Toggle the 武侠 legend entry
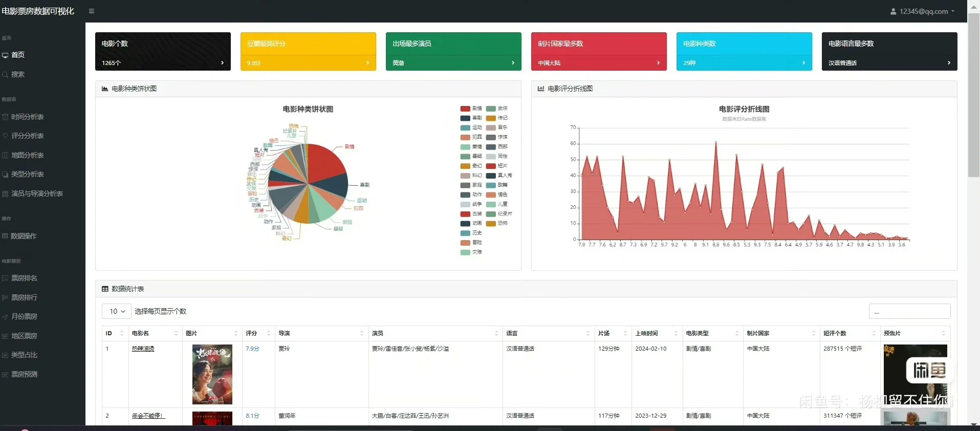This screenshot has height=431, width=980. (496, 109)
